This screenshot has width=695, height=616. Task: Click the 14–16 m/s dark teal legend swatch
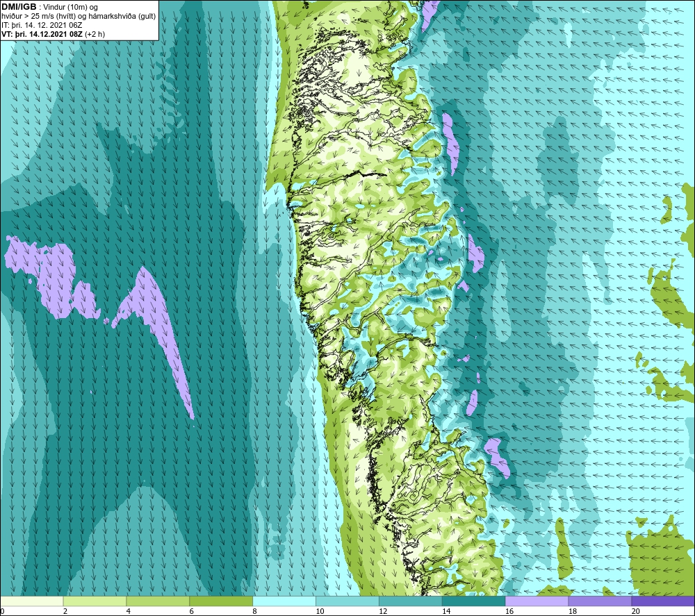pyautogui.click(x=473, y=601)
